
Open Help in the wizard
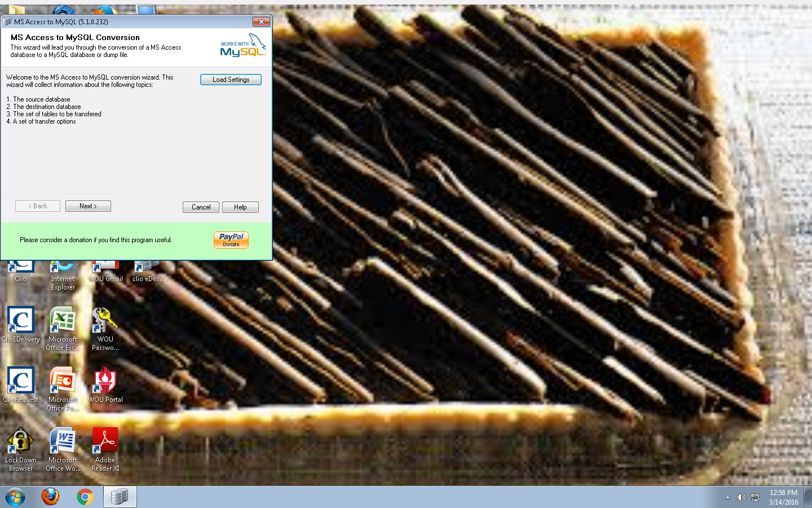coord(240,207)
